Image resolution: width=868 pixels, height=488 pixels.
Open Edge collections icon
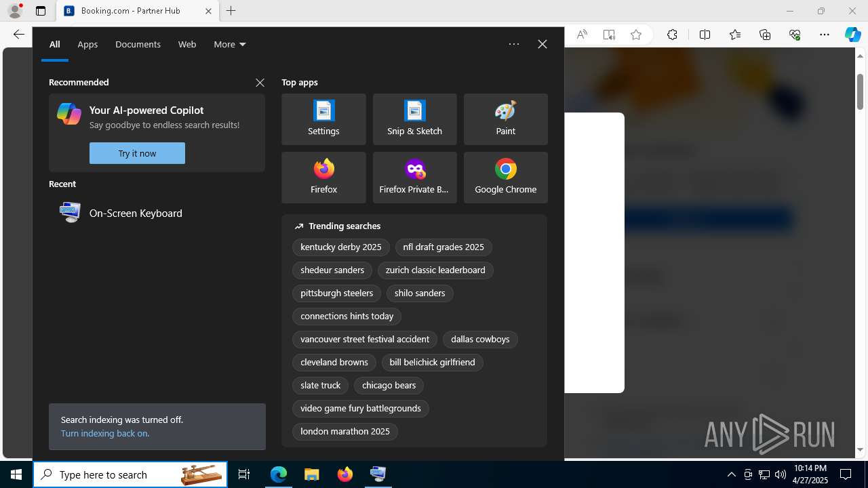pos(765,35)
